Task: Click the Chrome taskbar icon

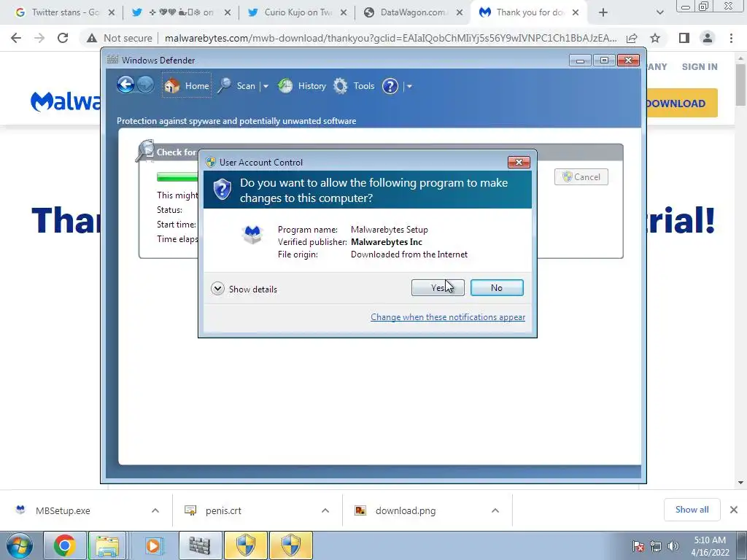Action: pyautogui.click(x=64, y=545)
